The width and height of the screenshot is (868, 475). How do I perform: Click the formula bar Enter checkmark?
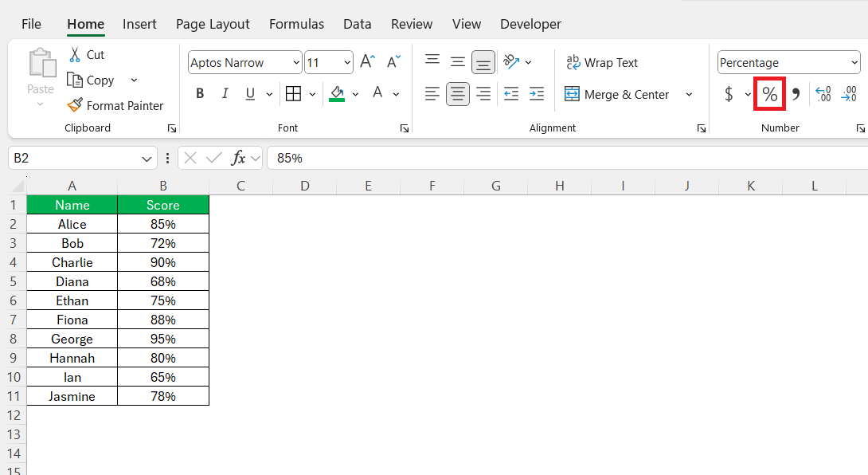[x=213, y=158]
